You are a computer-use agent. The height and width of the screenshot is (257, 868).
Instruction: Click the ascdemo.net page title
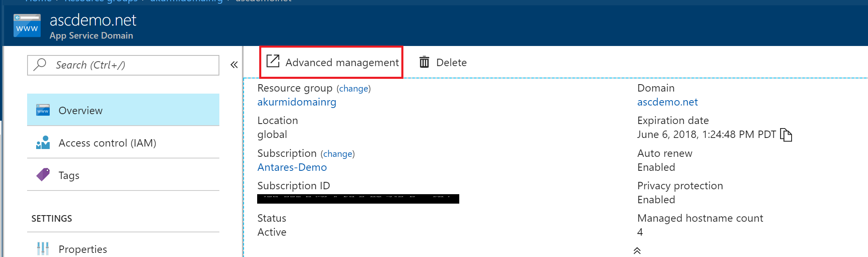[x=93, y=20]
